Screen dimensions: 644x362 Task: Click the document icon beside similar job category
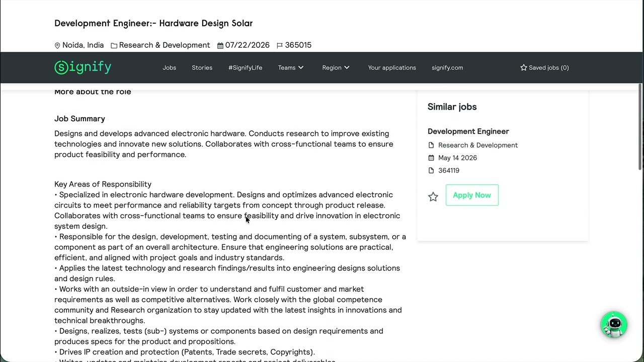pos(431,145)
